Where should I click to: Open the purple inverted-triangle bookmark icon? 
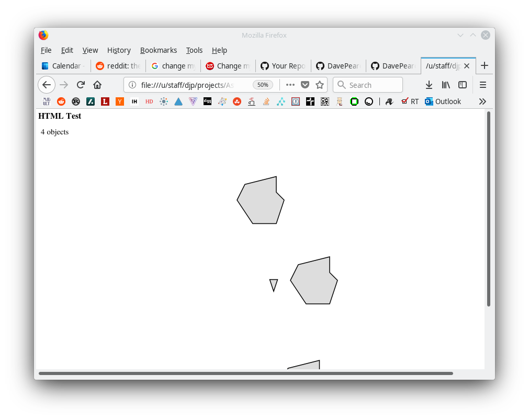(x=193, y=101)
